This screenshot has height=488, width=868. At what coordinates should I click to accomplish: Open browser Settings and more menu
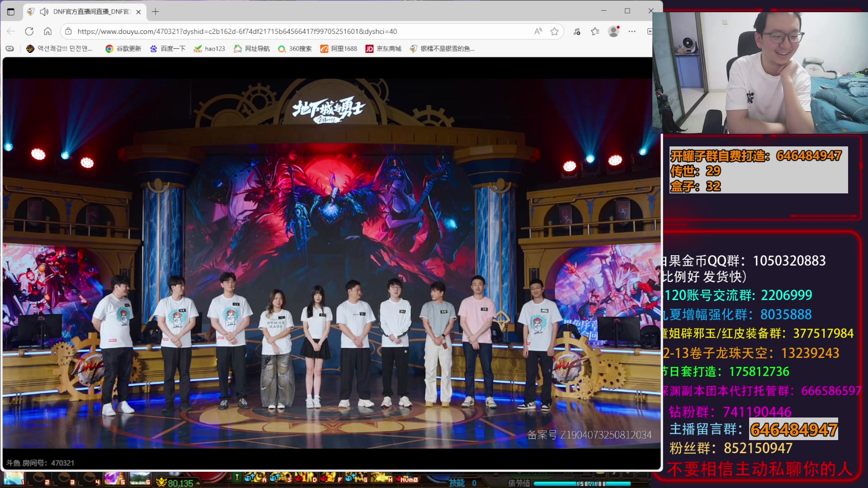pyautogui.click(x=632, y=31)
